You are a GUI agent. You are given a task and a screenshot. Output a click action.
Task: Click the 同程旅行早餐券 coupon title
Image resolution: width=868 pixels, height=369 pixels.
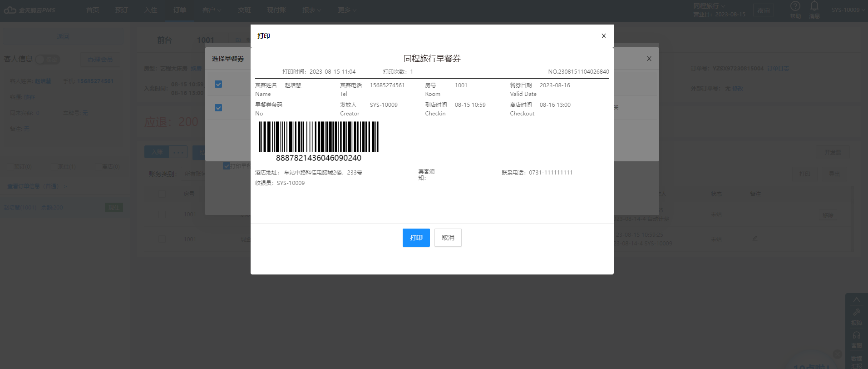point(432,59)
